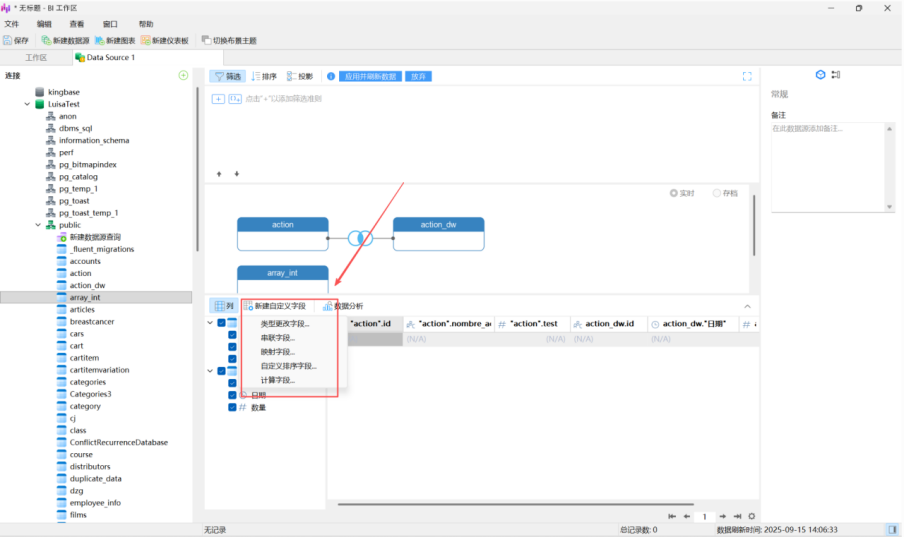This screenshot has height=538, width=904.
Task: Open the grid settings gear icon
Action: [x=752, y=517]
